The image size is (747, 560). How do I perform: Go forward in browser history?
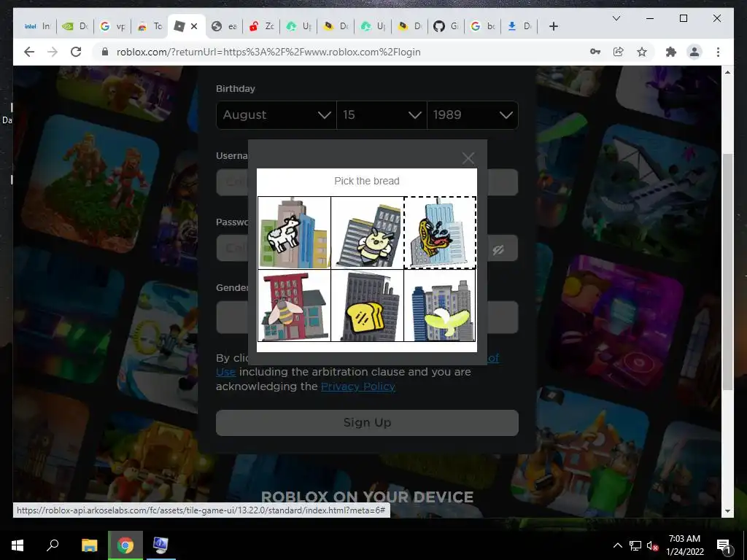click(x=53, y=52)
